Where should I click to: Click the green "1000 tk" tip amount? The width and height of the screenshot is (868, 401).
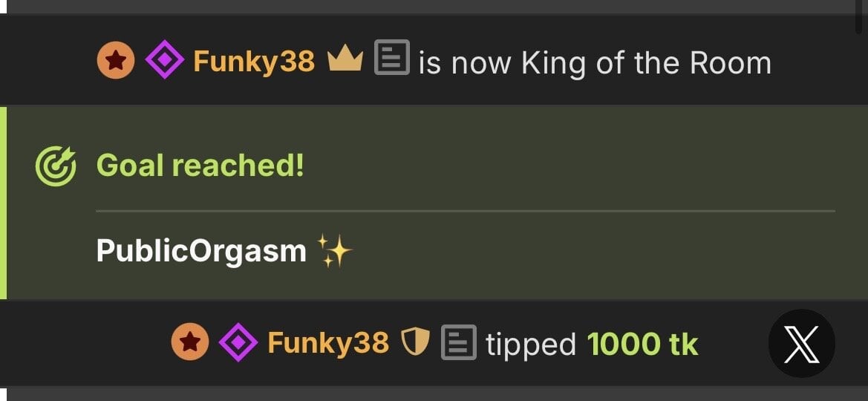point(642,344)
